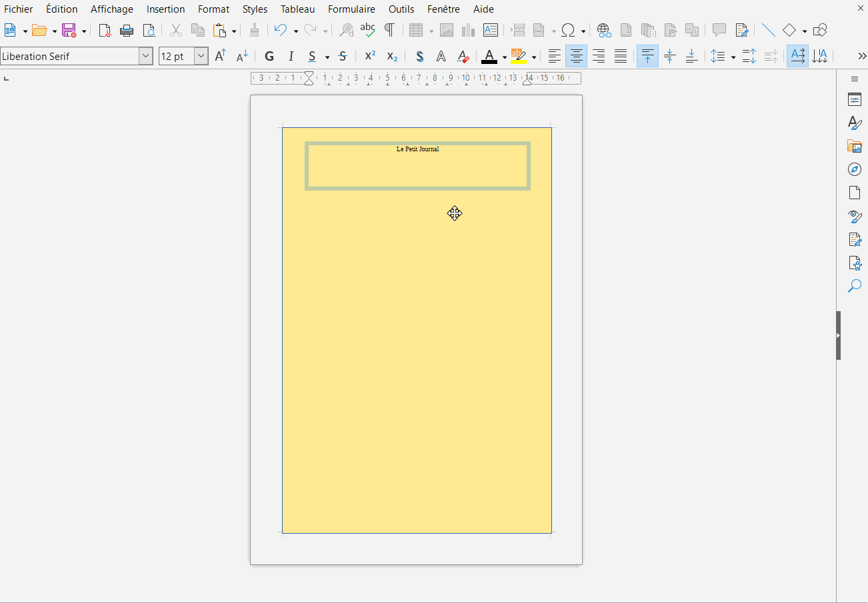Image resolution: width=868 pixels, height=603 pixels.
Task: Insert an image with toolbar icon
Action: tap(447, 30)
